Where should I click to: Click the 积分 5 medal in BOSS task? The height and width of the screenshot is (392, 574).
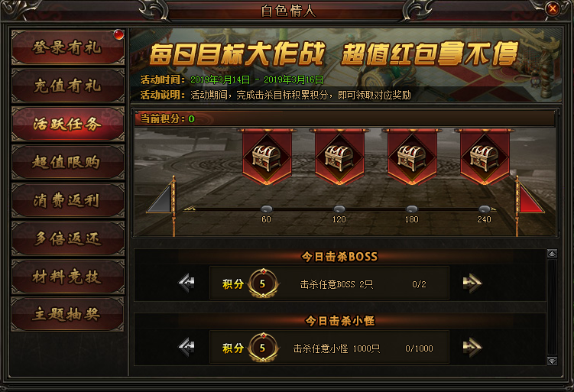[262, 283]
